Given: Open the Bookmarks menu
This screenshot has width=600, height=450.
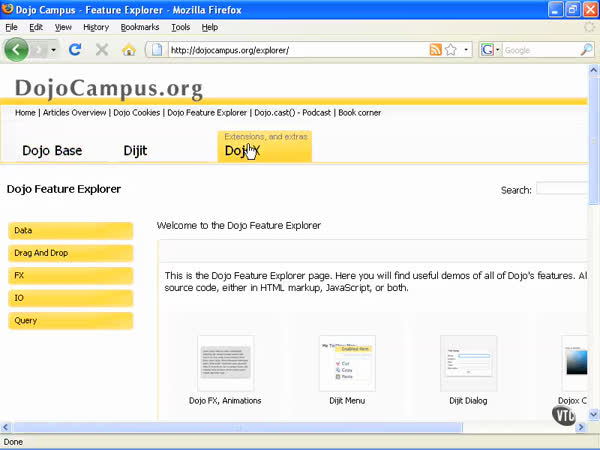Looking at the screenshot, I should (139, 27).
